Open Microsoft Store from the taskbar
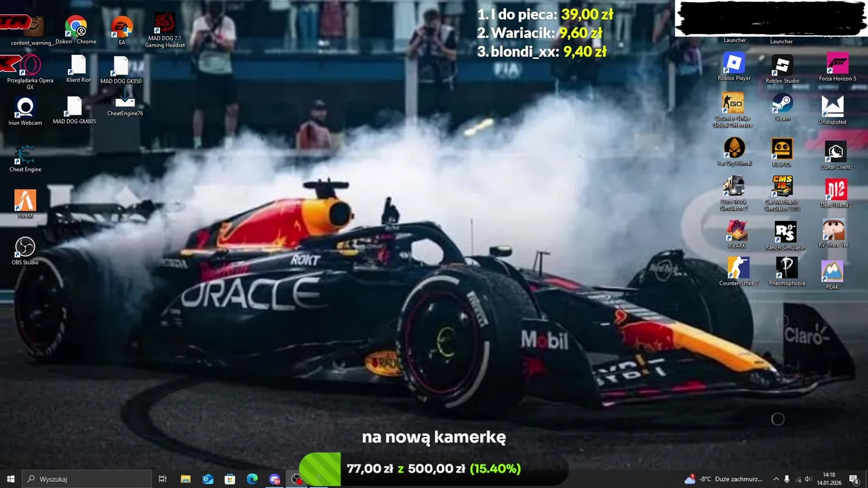Image resolution: width=868 pixels, height=488 pixels. click(230, 479)
